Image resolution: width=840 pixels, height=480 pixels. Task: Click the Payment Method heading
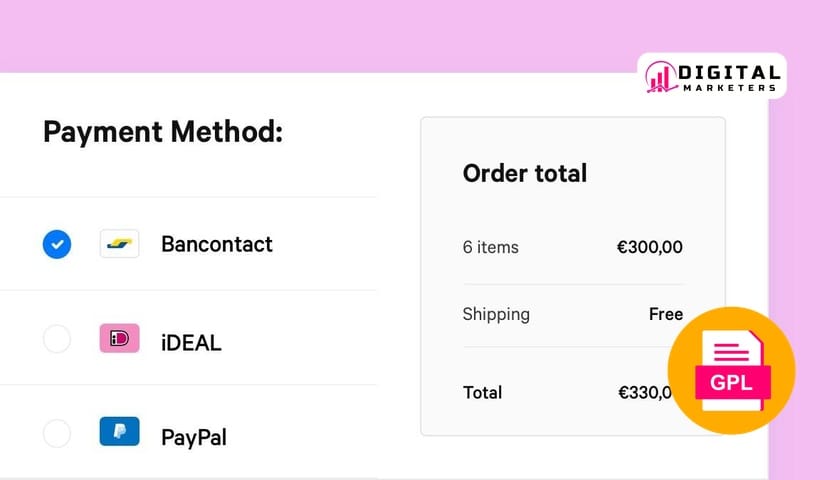(163, 132)
